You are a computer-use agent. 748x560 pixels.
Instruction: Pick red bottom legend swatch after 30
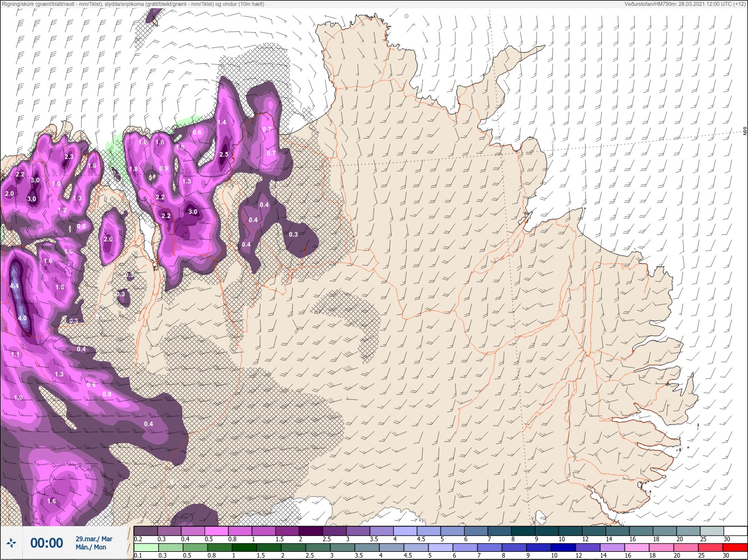tap(735, 547)
